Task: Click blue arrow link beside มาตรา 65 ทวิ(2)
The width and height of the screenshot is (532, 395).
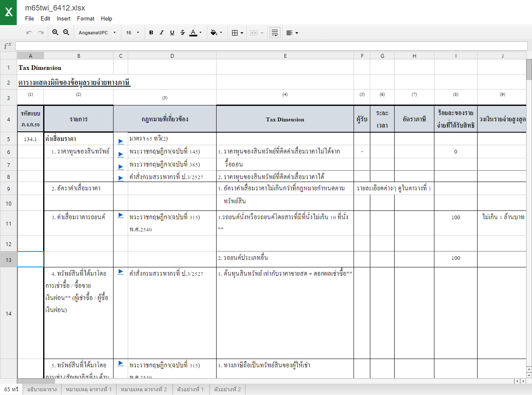Action: click(121, 141)
